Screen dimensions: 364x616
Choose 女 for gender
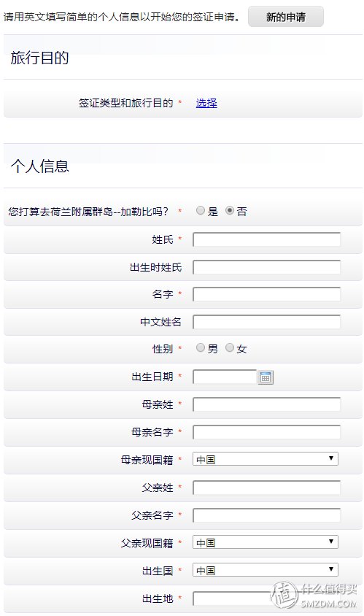coord(230,347)
